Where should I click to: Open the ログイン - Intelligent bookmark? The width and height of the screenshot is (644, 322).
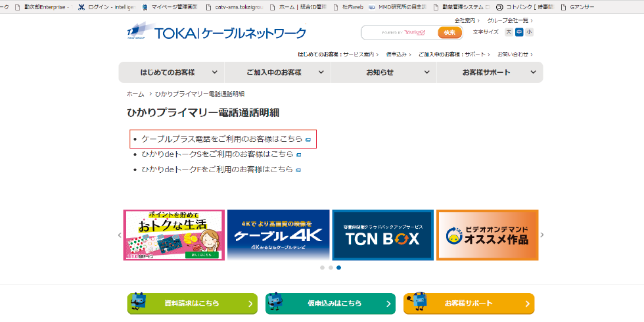click(106, 7)
